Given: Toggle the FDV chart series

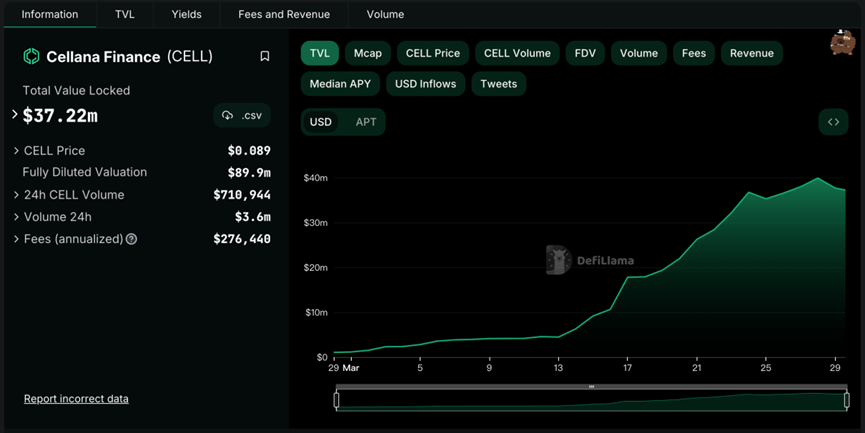Looking at the screenshot, I should coord(585,53).
